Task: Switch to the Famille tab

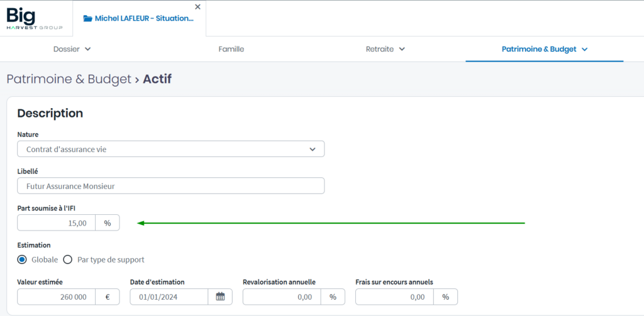Action: pyautogui.click(x=231, y=49)
